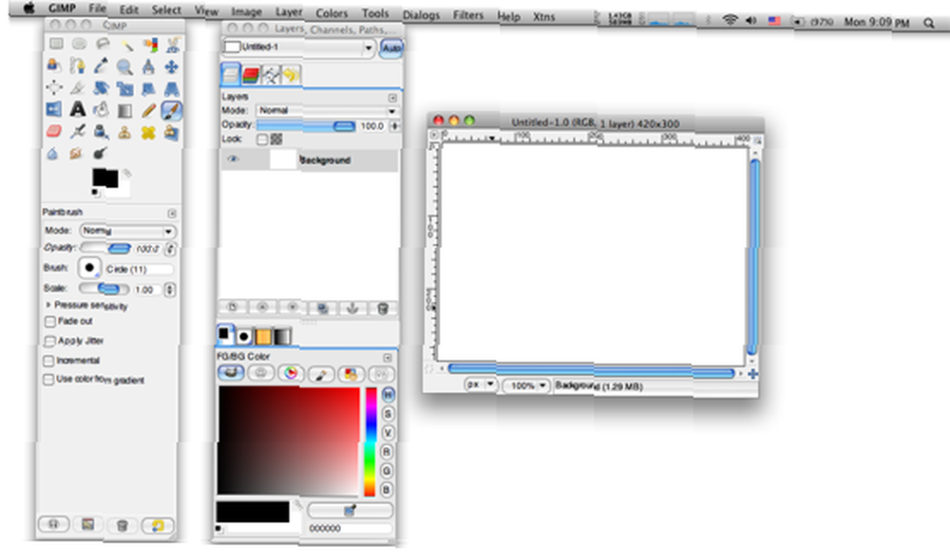The image size is (950, 560).
Task: Select the Rotate tool
Action: pos(101,87)
